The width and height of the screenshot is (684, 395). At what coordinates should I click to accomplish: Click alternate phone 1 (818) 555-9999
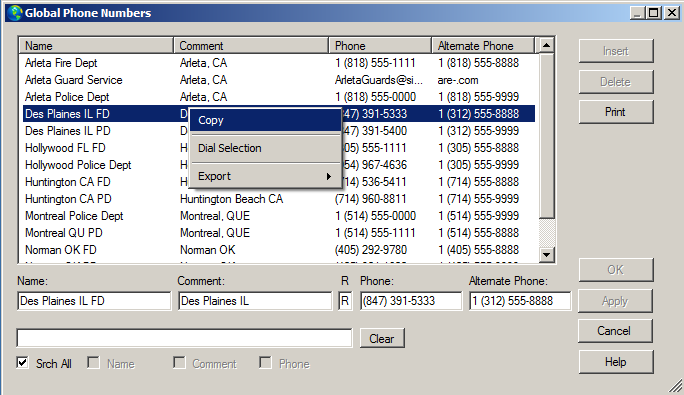coord(479,97)
